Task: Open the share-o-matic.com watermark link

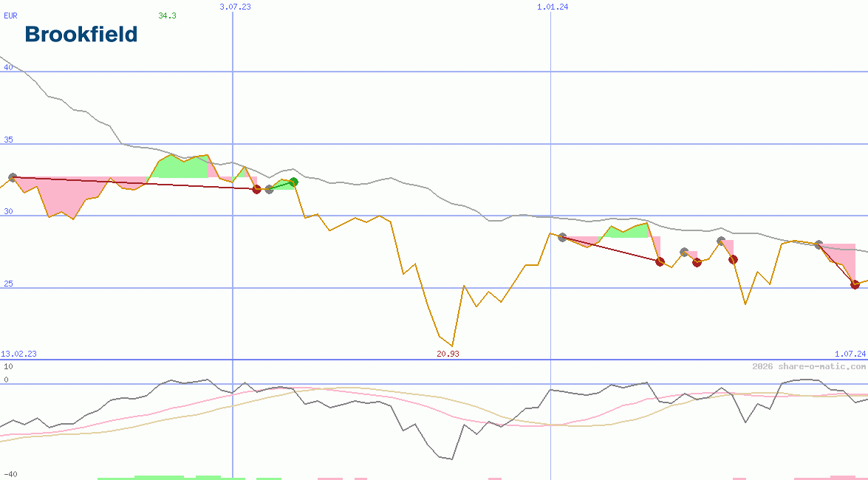Action: pyautogui.click(x=809, y=366)
